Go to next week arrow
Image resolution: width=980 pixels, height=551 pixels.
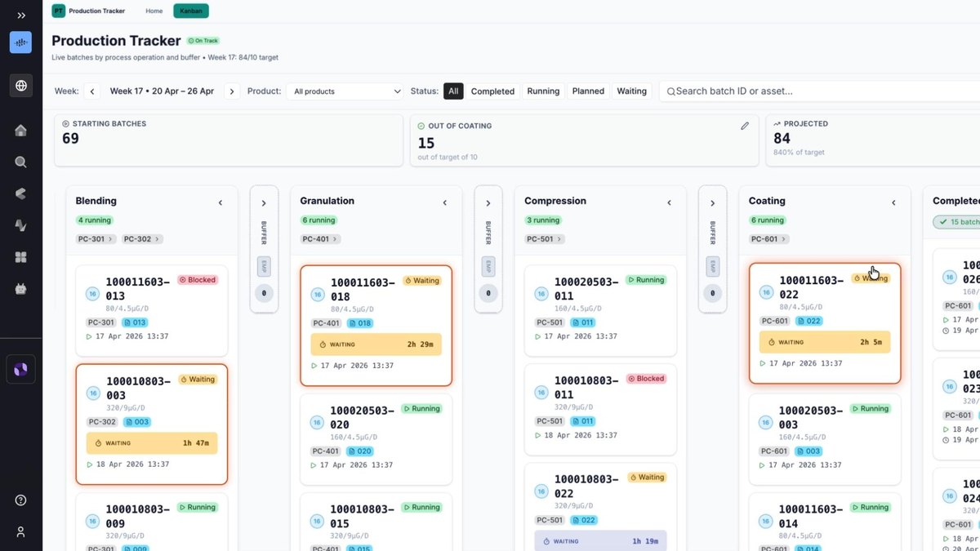point(232,91)
